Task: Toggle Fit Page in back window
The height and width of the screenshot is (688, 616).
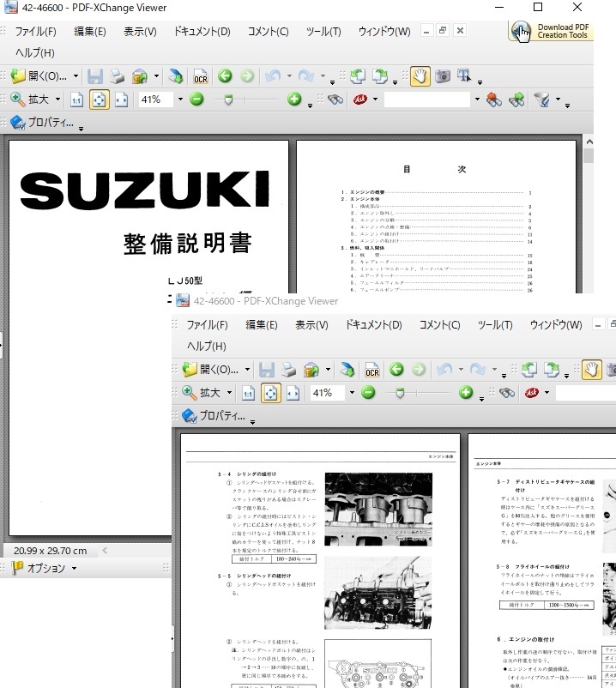Action: tap(100, 100)
